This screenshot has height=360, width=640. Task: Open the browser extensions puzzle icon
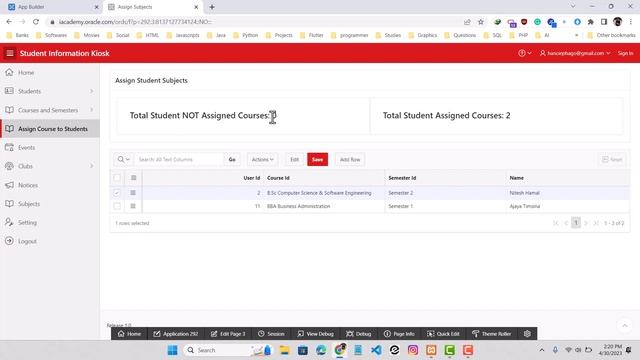coord(590,22)
